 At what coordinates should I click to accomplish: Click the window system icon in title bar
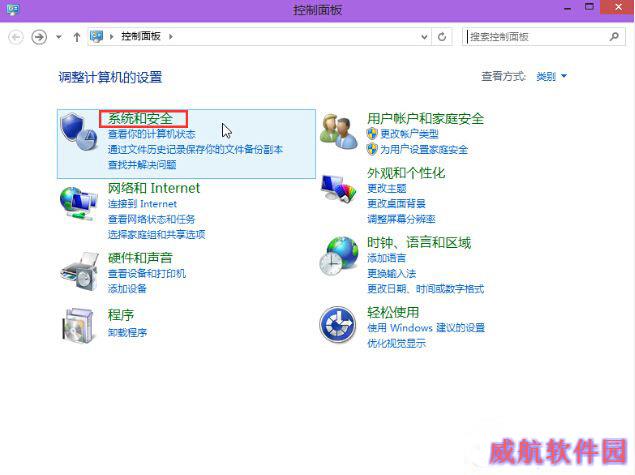pyautogui.click(x=13, y=9)
